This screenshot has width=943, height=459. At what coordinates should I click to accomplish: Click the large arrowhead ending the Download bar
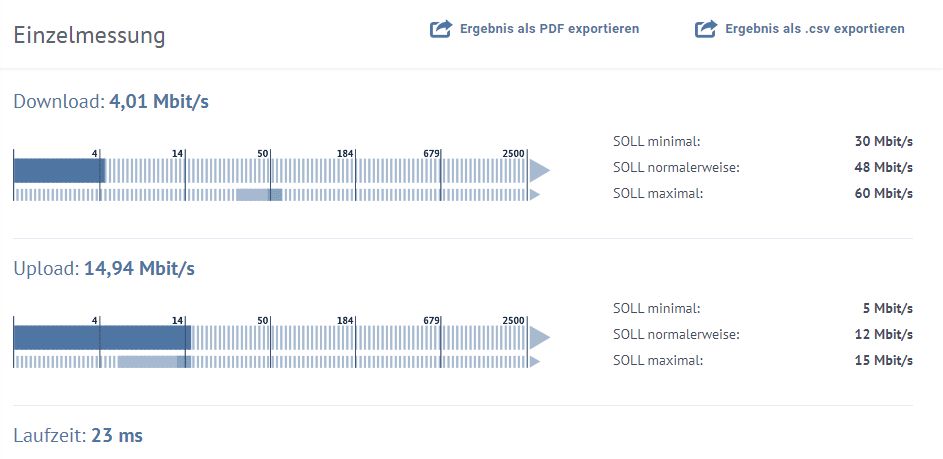539,170
